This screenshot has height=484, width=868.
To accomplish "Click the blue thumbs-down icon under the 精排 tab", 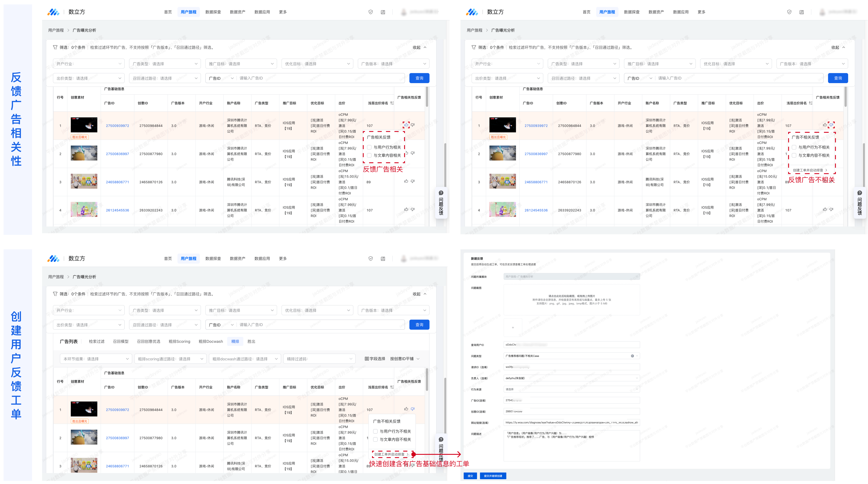I will (x=412, y=409).
